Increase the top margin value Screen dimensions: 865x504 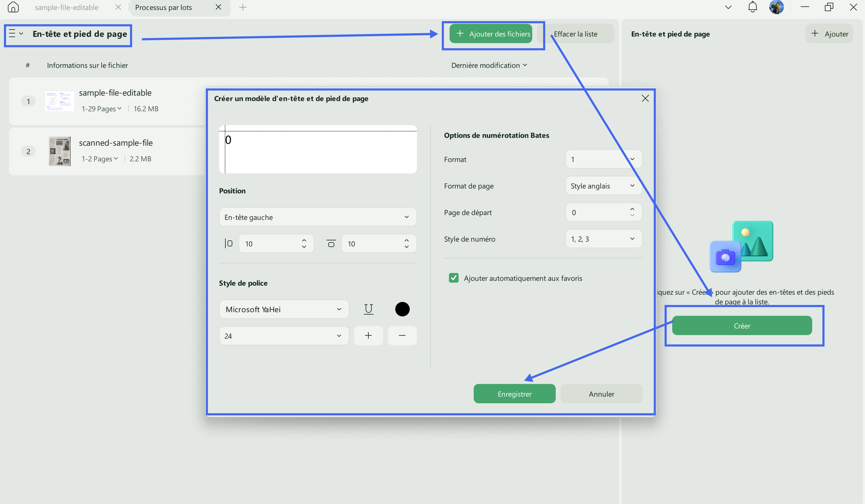coord(406,240)
